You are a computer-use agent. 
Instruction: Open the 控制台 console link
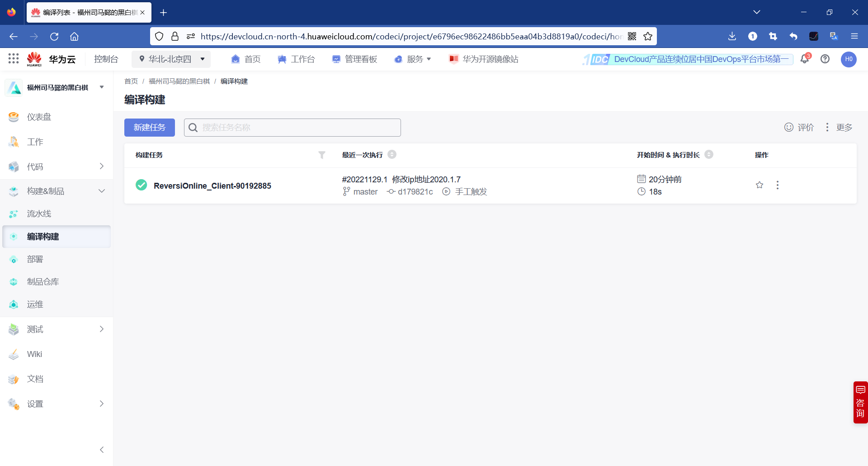pos(106,59)
